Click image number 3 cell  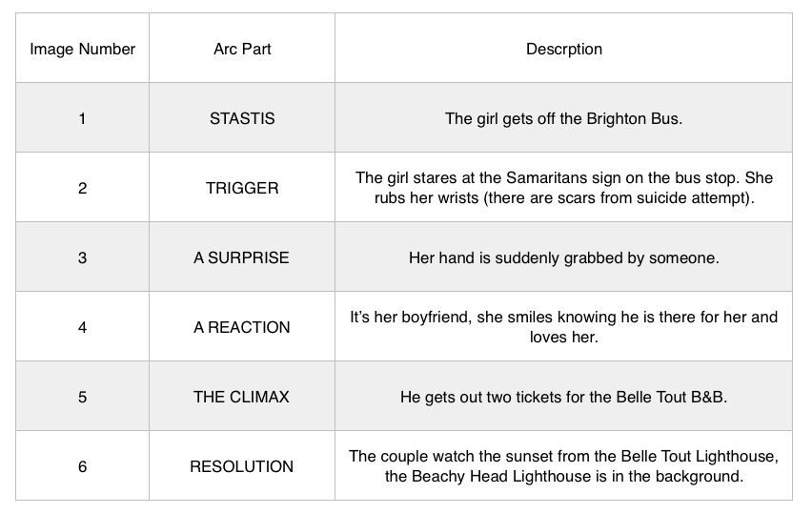click(x=82, y=257)
